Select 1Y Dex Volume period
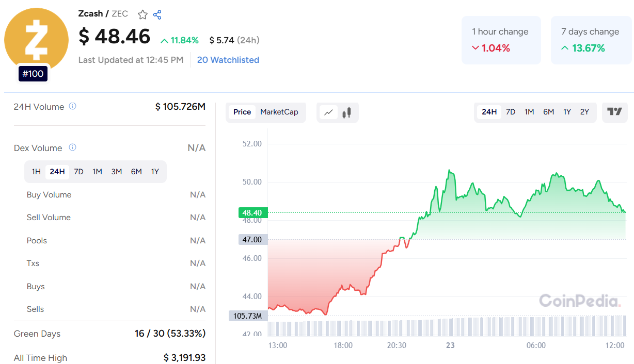The image size is (634, 364). (x=155, y=172)
